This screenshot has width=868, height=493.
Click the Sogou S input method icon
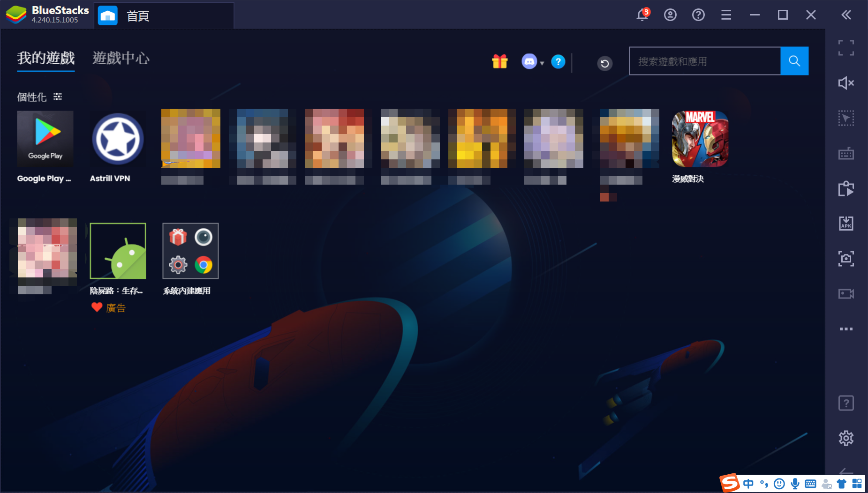(730, 483)
